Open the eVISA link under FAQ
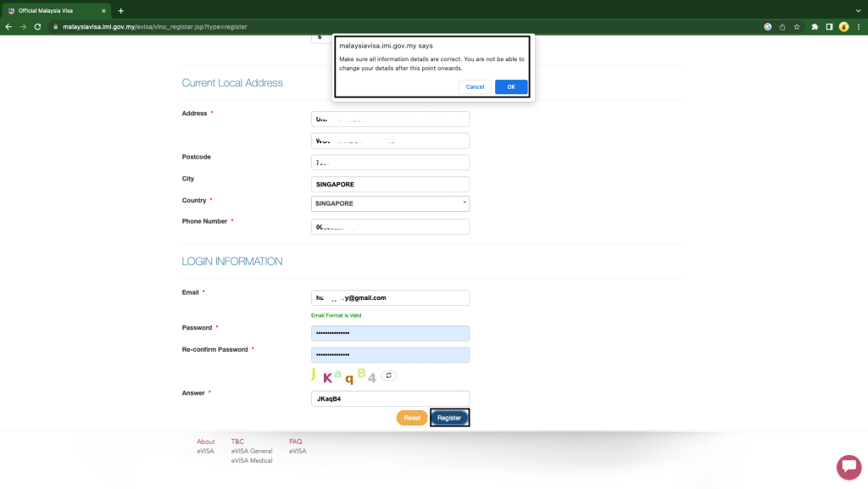 click(298, 451)
